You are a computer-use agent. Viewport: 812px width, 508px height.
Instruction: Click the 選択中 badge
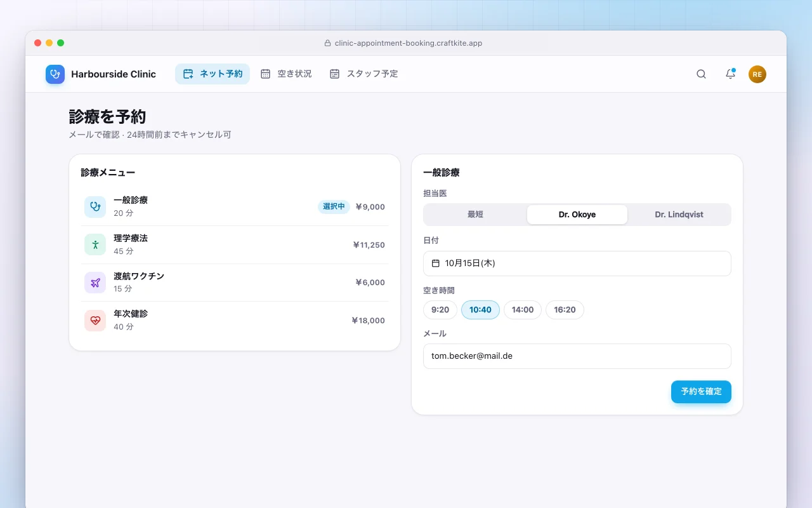(x=334, y=206)
